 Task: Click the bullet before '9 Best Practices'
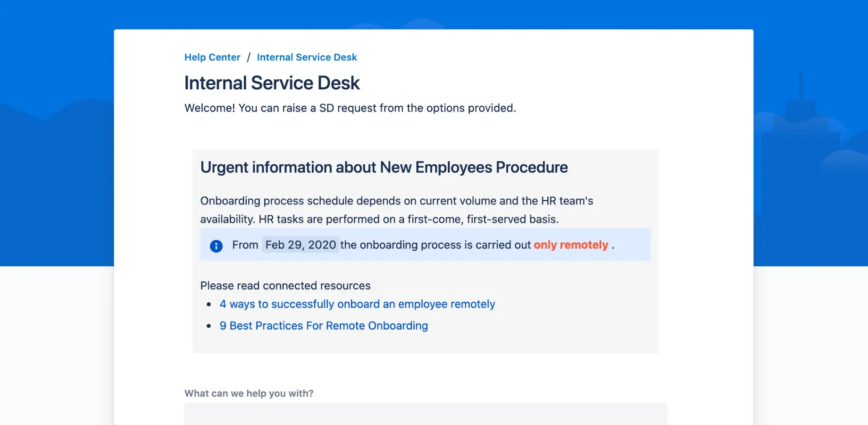coord(209,326)
